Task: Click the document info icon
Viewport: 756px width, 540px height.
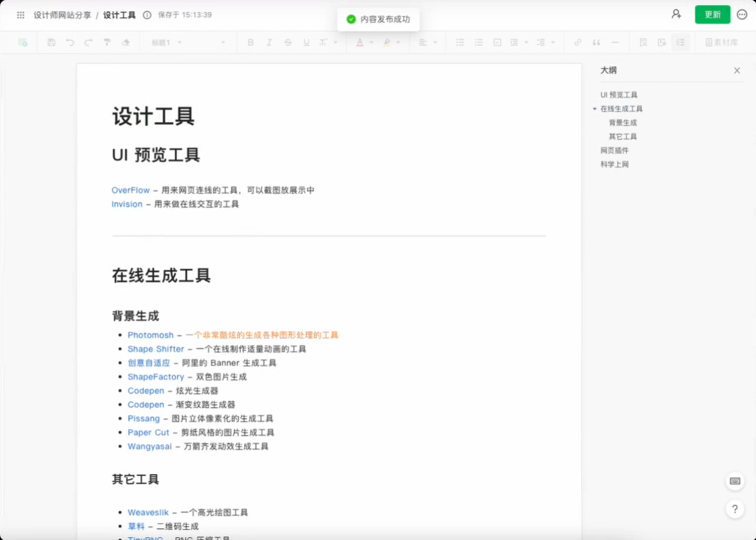Action: 147,15
